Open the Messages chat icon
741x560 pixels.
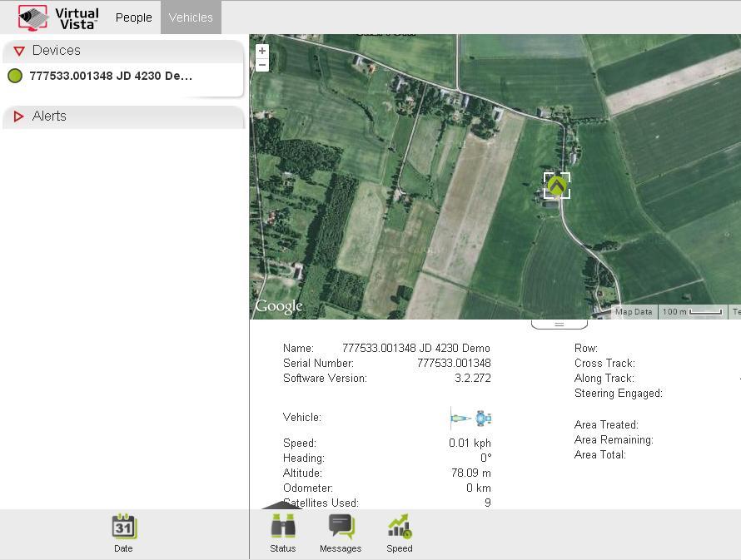[x=341, y=528]
